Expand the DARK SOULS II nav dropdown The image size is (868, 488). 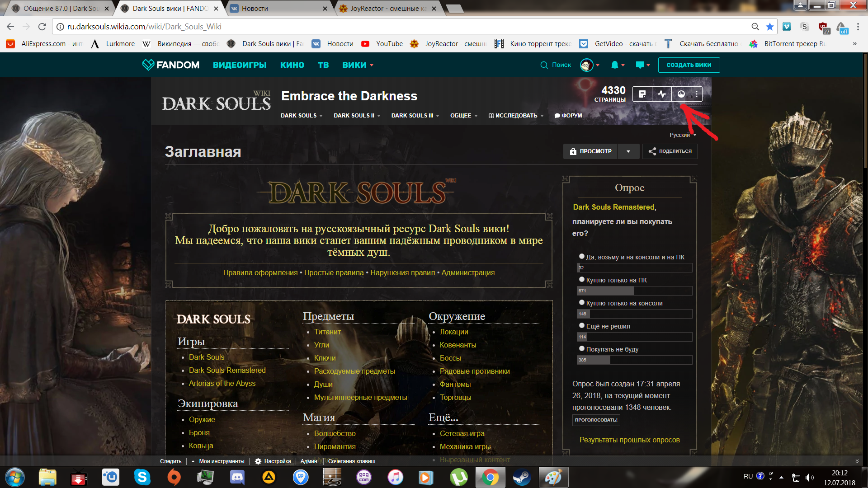tap(357, 116)
